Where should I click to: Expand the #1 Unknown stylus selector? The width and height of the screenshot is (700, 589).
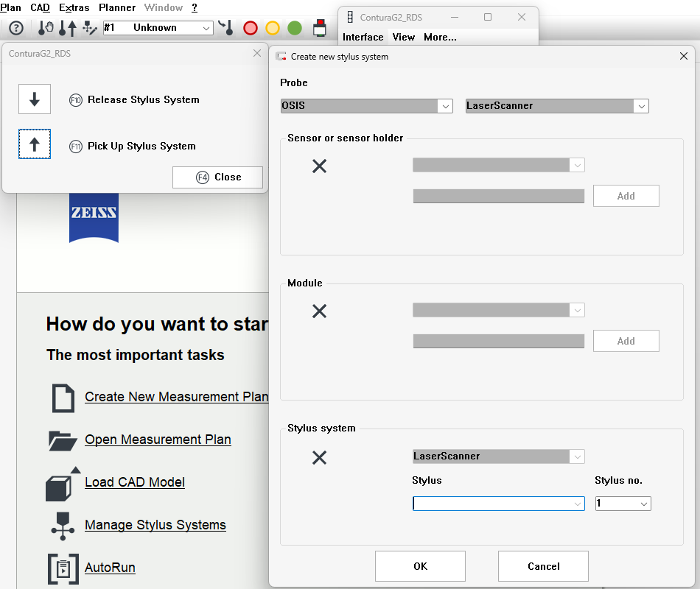coord(206,28)
